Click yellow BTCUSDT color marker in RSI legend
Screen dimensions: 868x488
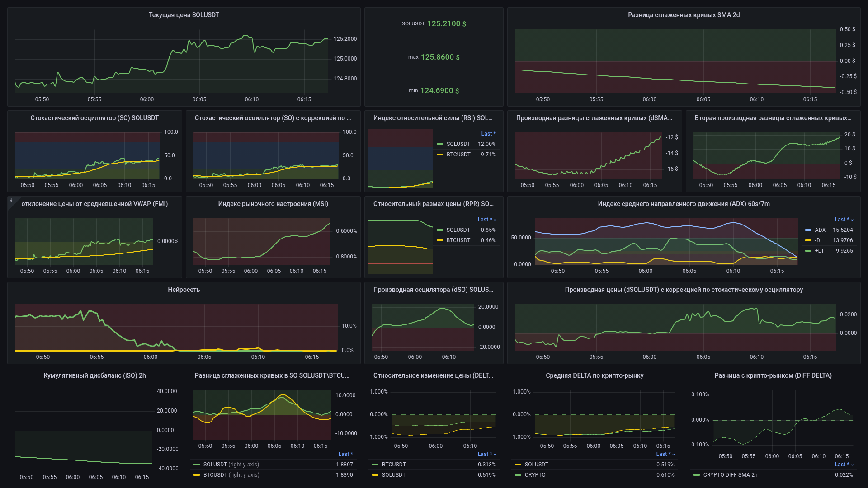coord(440,155)
